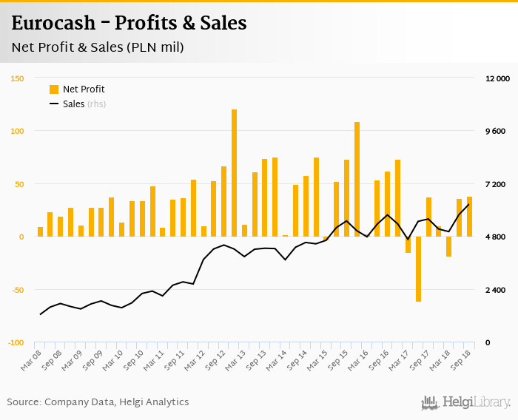
Task: Click the black Sales legend line marker
Action: (54, 104)
